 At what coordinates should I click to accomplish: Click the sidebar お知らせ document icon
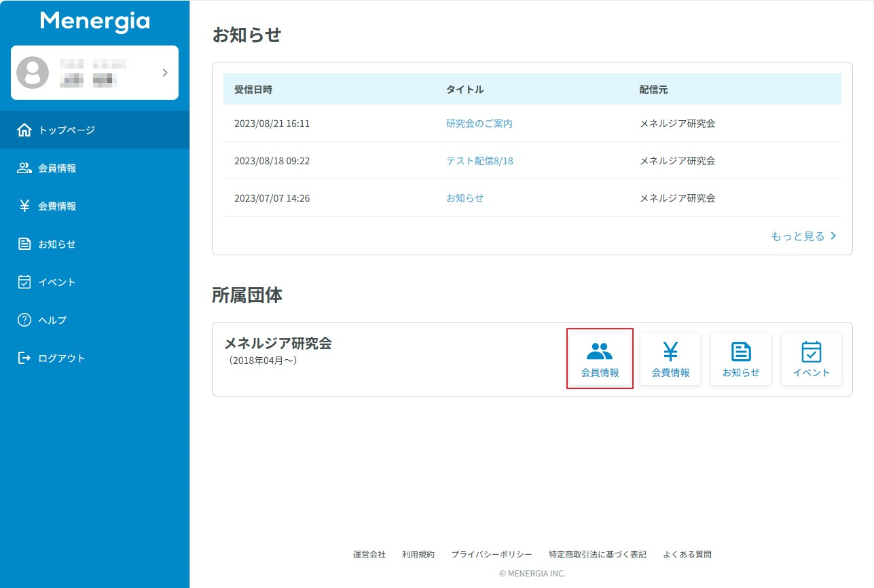point(24,244)
